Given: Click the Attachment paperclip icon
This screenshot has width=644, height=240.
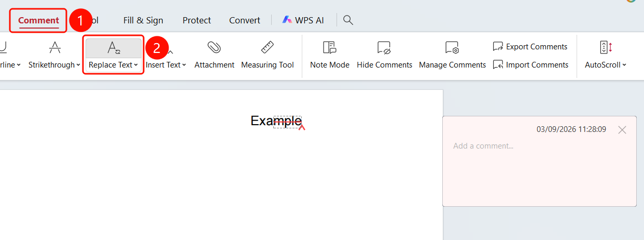Looking at the screenshot, I should click(x=214, y=47).
